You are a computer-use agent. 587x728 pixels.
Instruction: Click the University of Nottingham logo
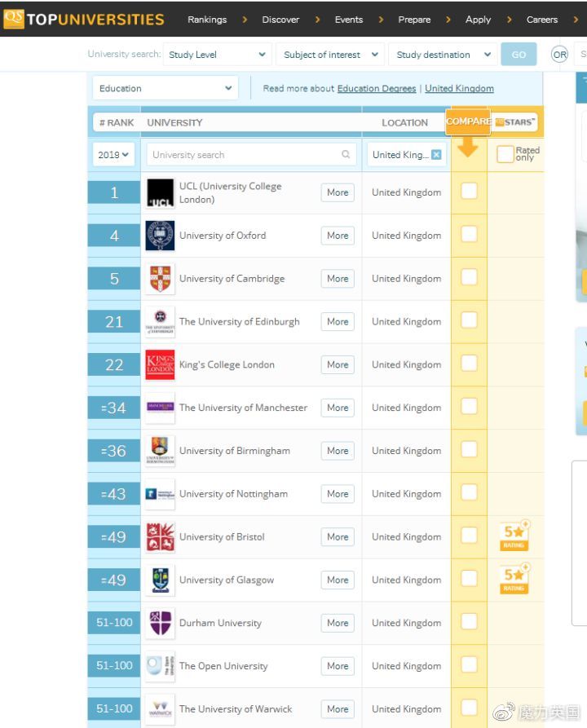coord(161,494)
